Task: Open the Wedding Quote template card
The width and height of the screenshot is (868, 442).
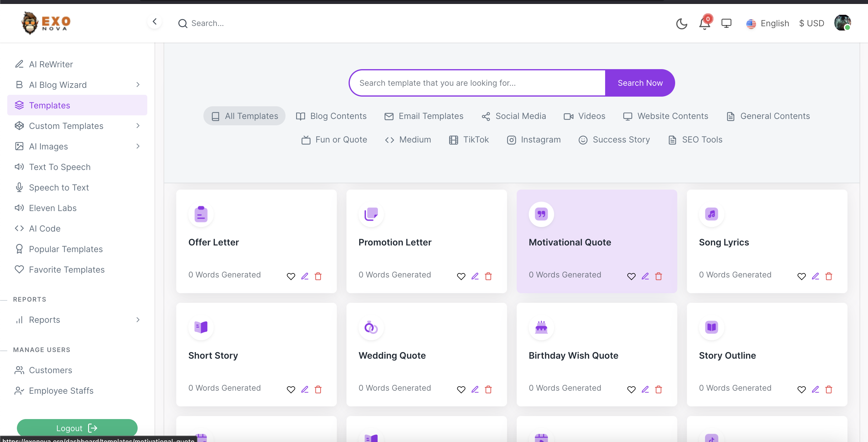Action: [x=392, y=356]
